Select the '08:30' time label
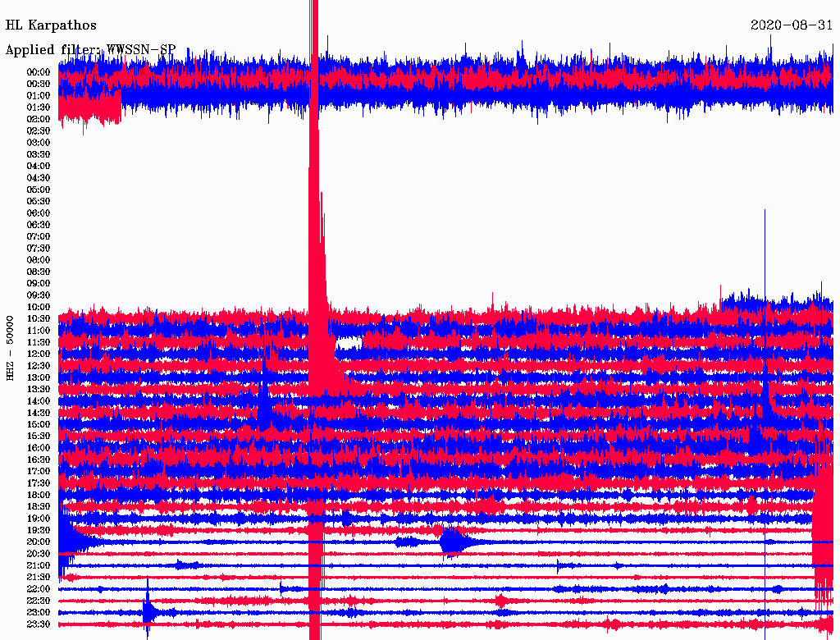The width and height of the screenshot is (840, 640). [39, 272]
